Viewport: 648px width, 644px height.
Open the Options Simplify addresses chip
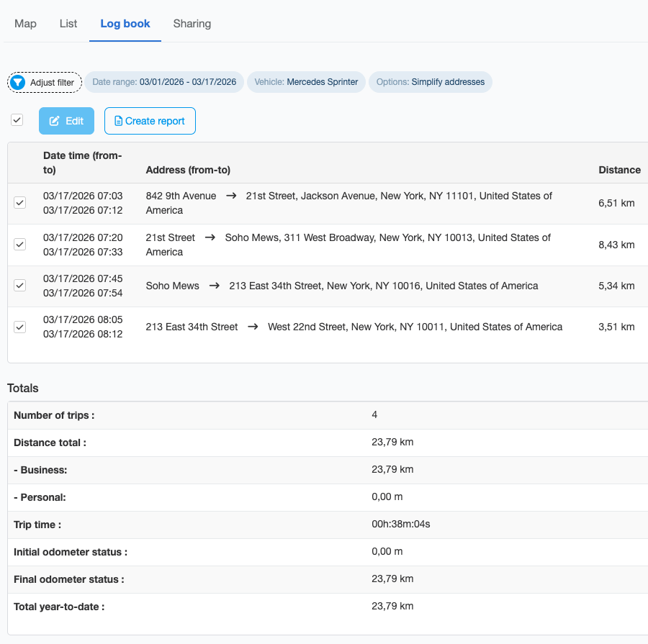(x=431, y=82)
